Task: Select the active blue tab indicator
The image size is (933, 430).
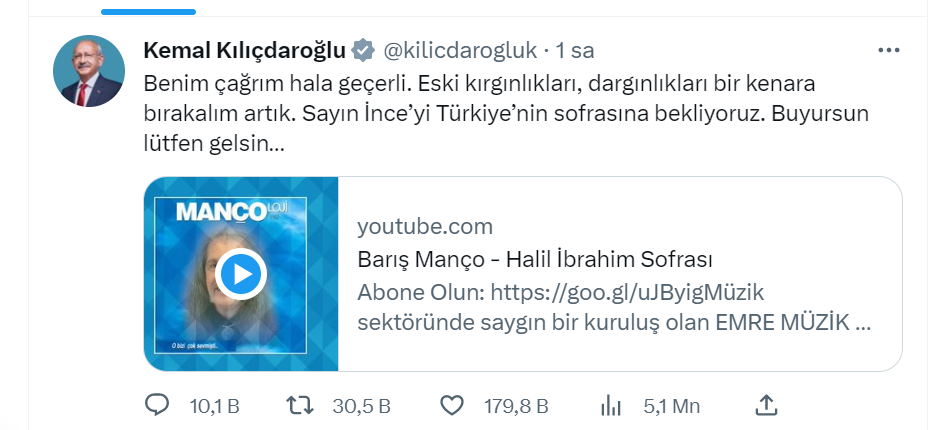Action: point(148,12)
